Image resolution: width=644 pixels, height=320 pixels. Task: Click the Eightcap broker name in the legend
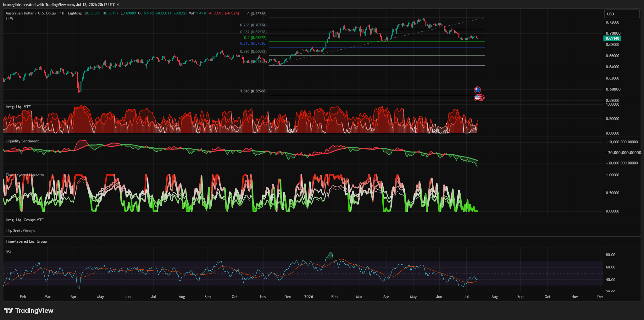click(x=75, y=13)
